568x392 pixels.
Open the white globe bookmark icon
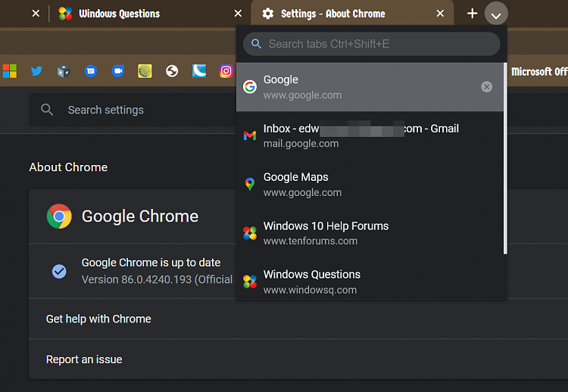click(172, 71)
